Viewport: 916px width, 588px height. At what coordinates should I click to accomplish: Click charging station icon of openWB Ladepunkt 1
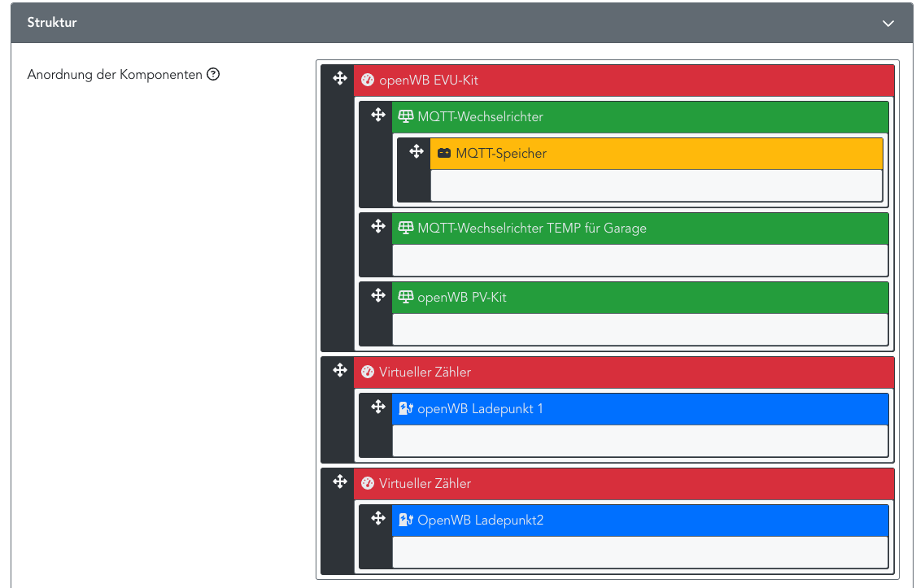406,409
